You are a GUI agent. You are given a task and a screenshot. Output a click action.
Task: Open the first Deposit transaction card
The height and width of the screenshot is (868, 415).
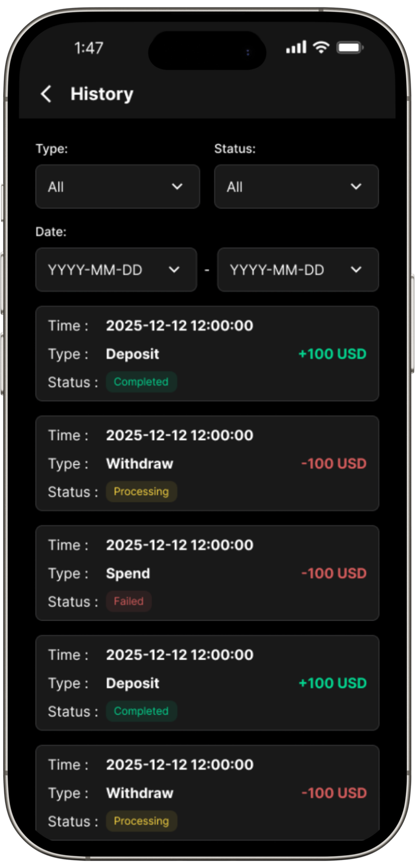[x=207, y=353]
